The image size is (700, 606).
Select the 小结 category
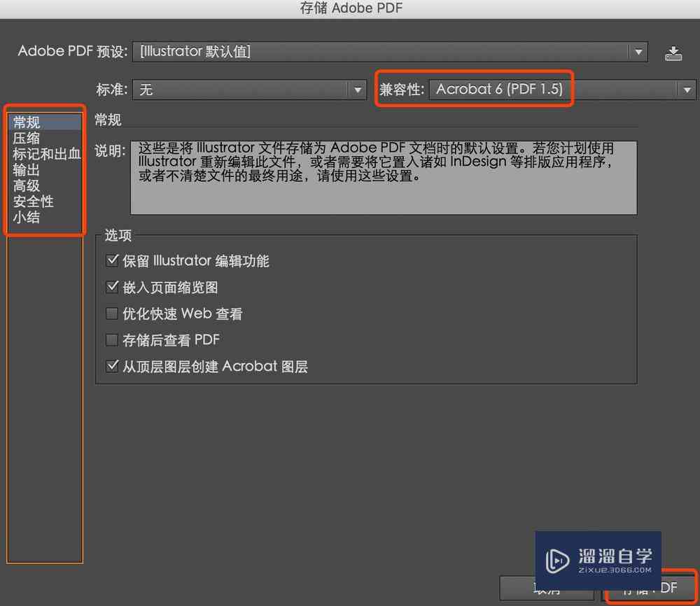[x=45, y=218]
